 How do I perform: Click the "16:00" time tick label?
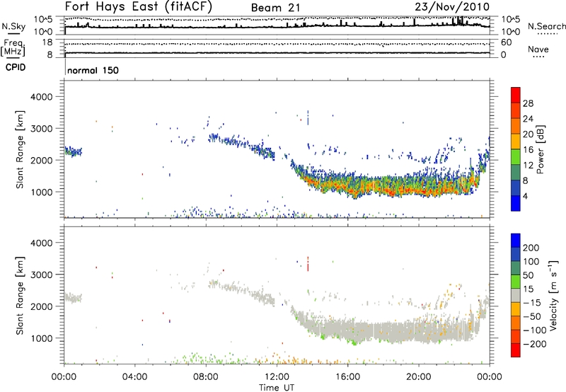click(347, 377)
